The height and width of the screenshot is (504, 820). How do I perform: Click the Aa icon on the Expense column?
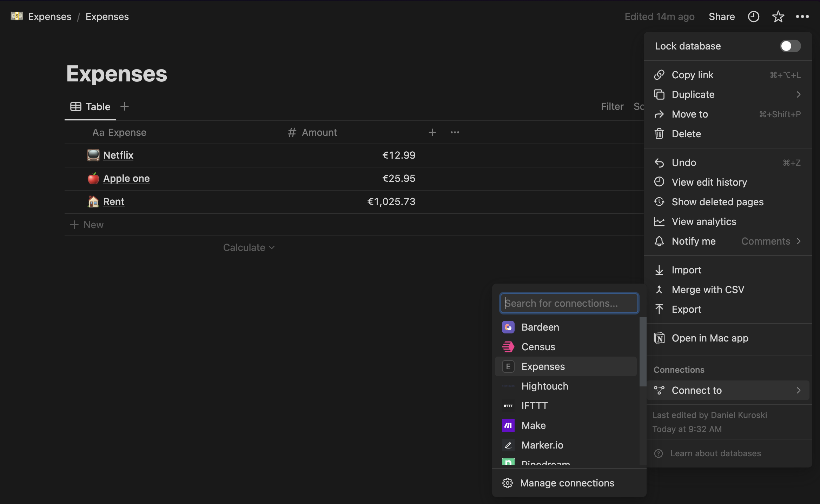click(x=98, y=132)
